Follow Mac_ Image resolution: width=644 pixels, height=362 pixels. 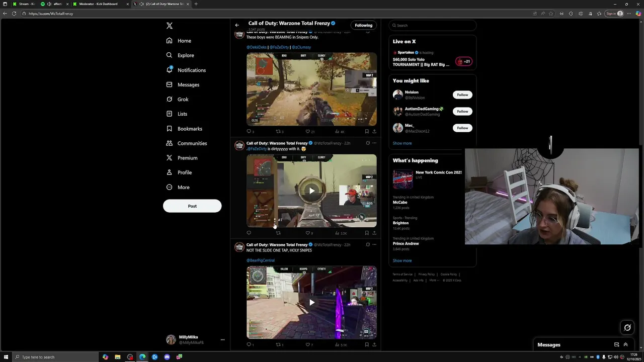click(462, 128)
